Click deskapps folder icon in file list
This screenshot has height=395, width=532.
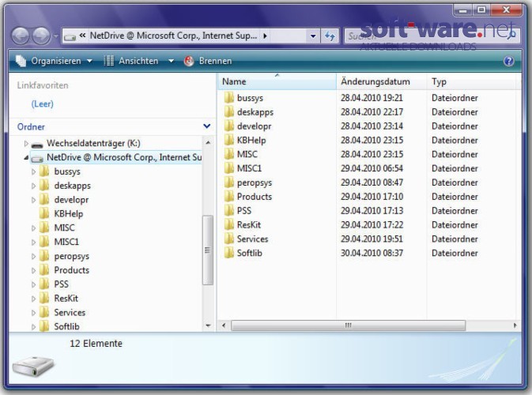pos(229,112)
